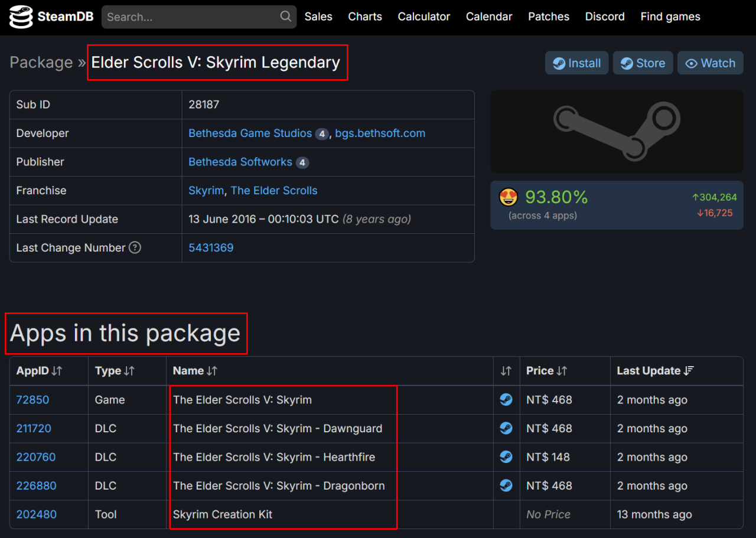Screen dimensions: 756x538
Task: Open AppID 211720 link
Action: click(34, 428)
